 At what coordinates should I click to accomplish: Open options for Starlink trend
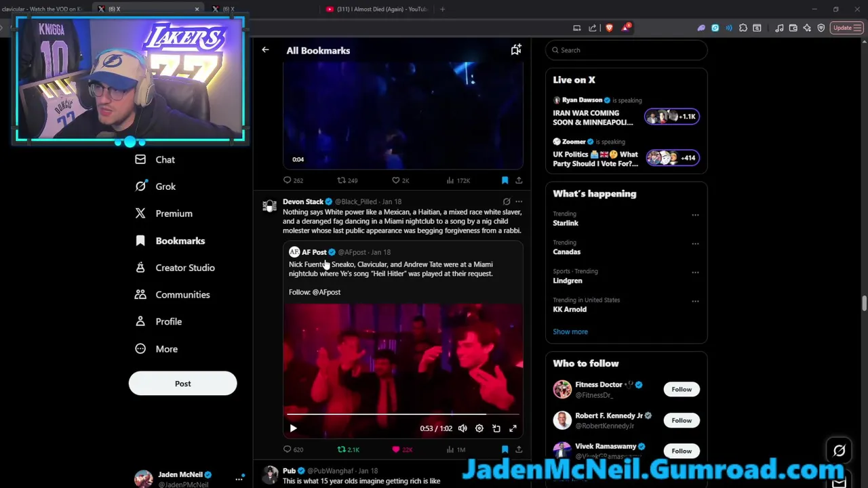click(695, 215)
